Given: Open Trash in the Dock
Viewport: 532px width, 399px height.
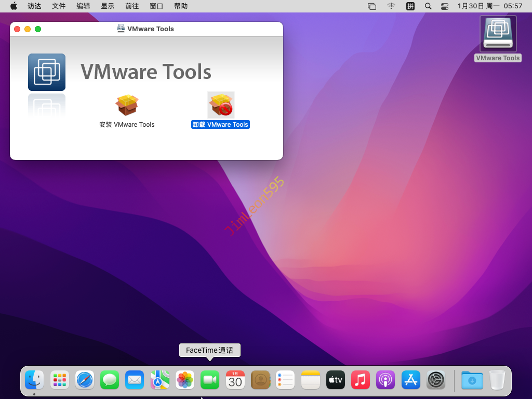Looking at the screenshot, I should 497,380.
